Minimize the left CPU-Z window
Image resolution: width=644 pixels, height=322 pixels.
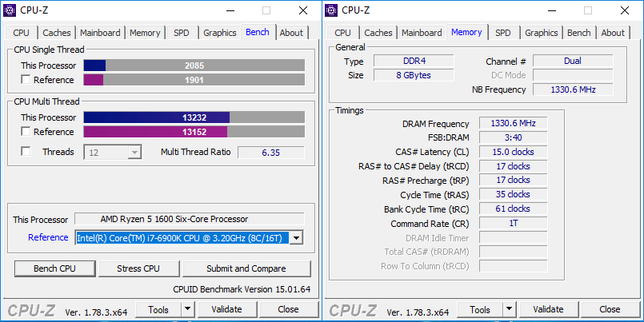tap(230, 10)
